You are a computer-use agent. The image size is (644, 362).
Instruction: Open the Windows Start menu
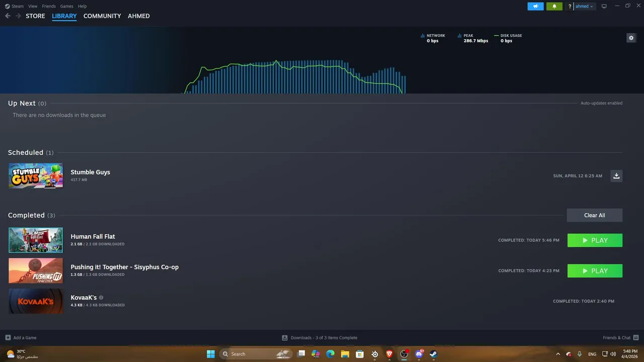pyautogui.click(x=211, y=354)
